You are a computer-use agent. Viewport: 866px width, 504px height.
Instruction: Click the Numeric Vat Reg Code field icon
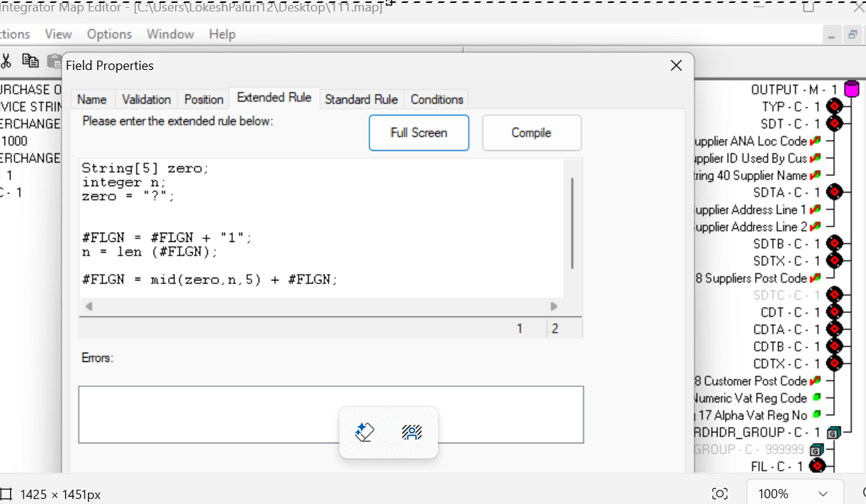coord(817,398)
